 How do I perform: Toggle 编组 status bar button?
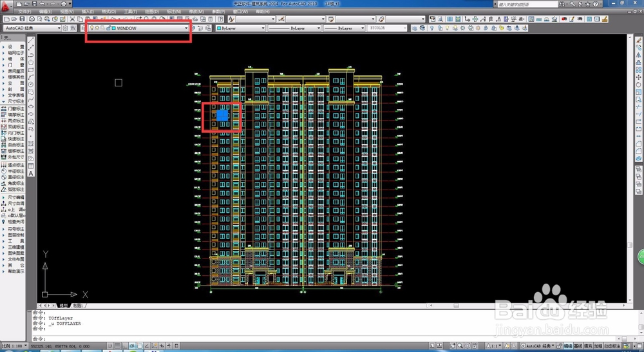click(568, 346)
